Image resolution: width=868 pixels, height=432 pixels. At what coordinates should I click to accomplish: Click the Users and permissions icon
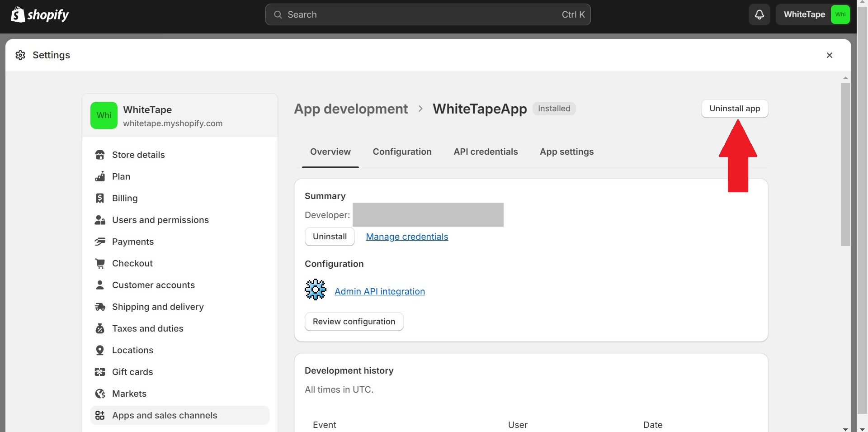point(100,220)
